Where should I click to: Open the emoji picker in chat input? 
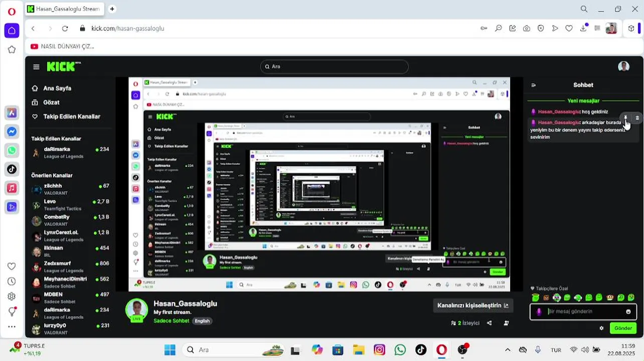point(628,311)
